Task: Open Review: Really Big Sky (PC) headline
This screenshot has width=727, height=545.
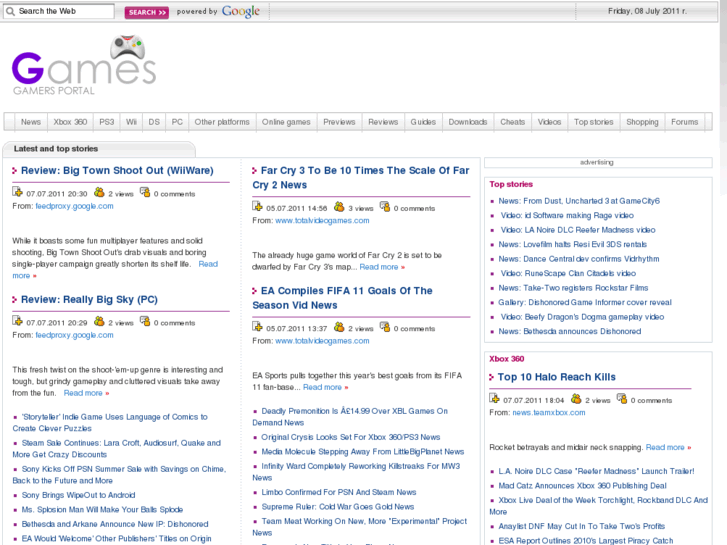Action: pos(89,300)
